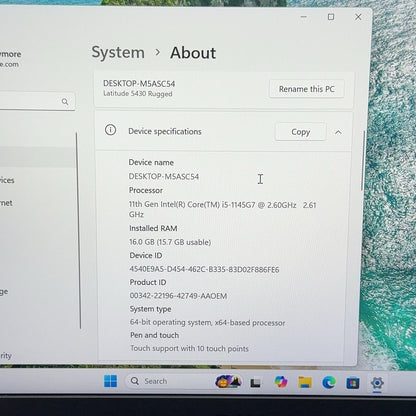Collapse the Device specifications section
416x416 pixels.
point(338,132)
